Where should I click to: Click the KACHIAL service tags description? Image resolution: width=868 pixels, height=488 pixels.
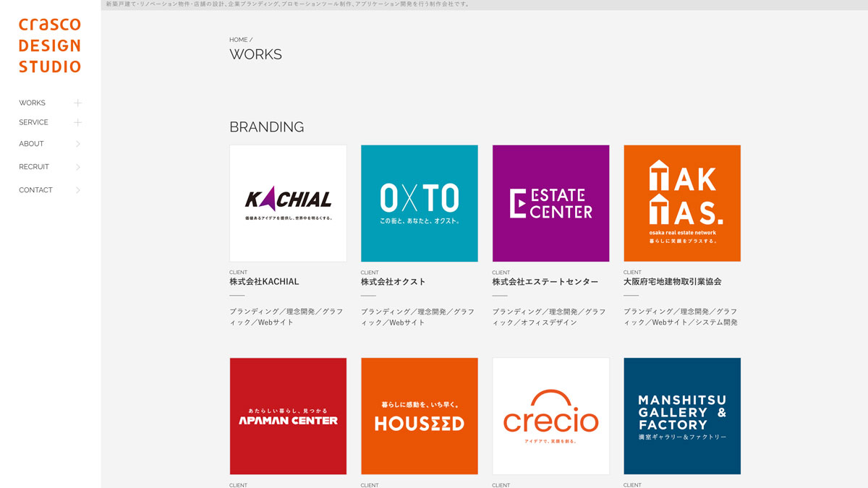[286, 317]
